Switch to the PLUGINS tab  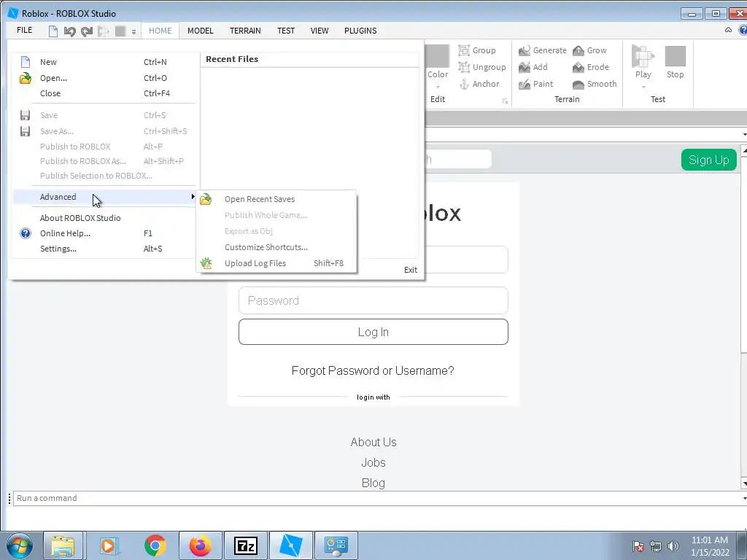360,31
